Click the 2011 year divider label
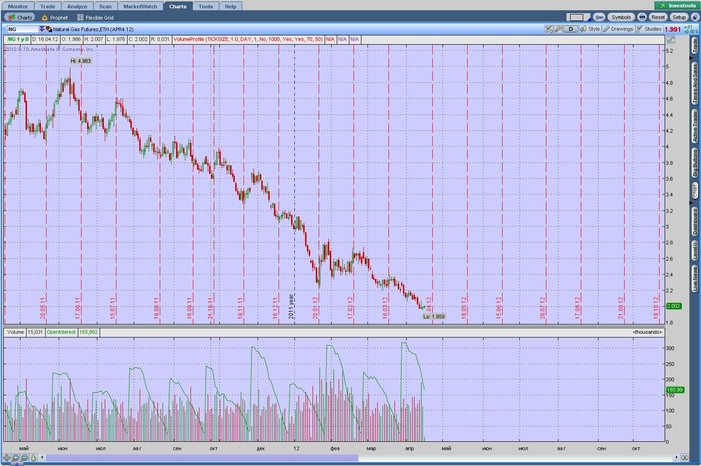 click(x=291, y=306)
